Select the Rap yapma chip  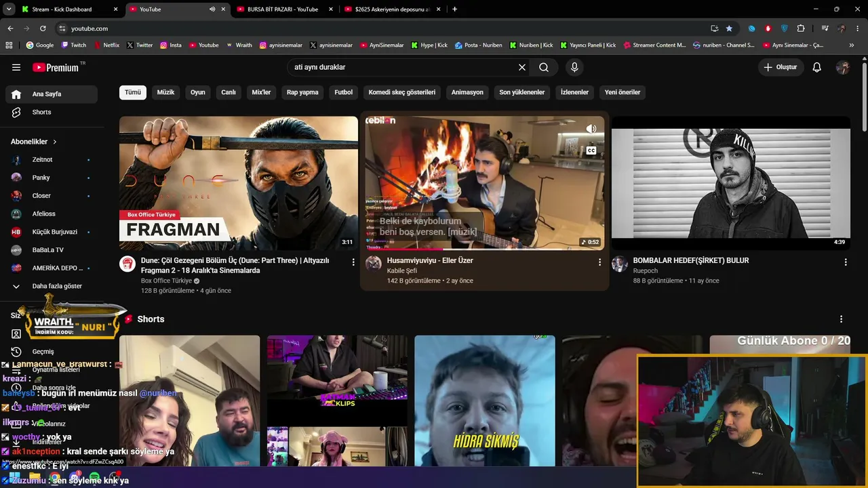coord(302,92)
